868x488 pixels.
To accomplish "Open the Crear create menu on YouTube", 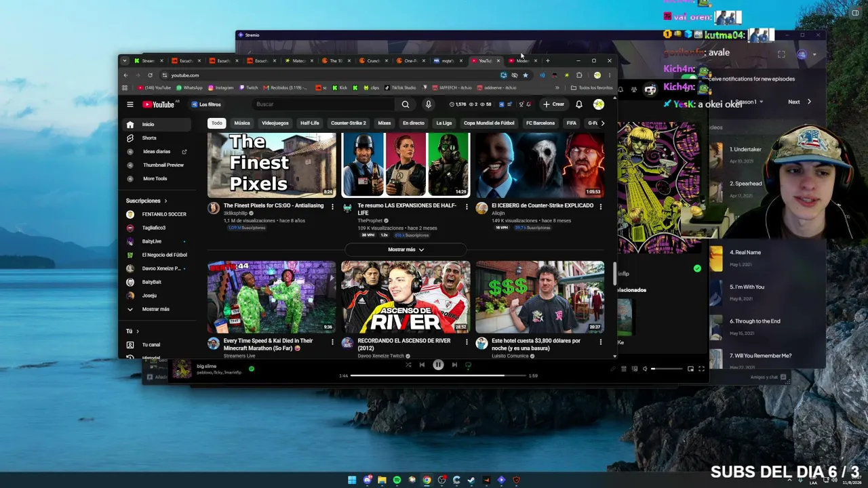I will pyautogui.click(x=554, y=104).
